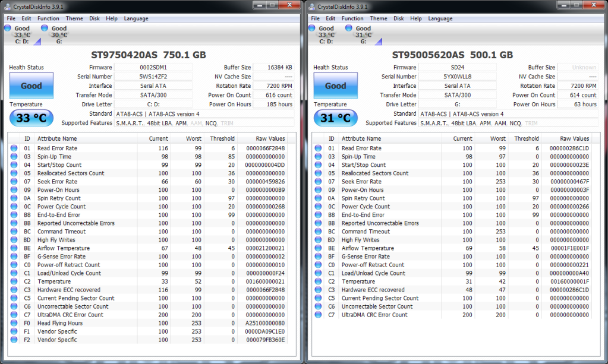Click status orb of Vendor Specific F2 row

[14, 340]
